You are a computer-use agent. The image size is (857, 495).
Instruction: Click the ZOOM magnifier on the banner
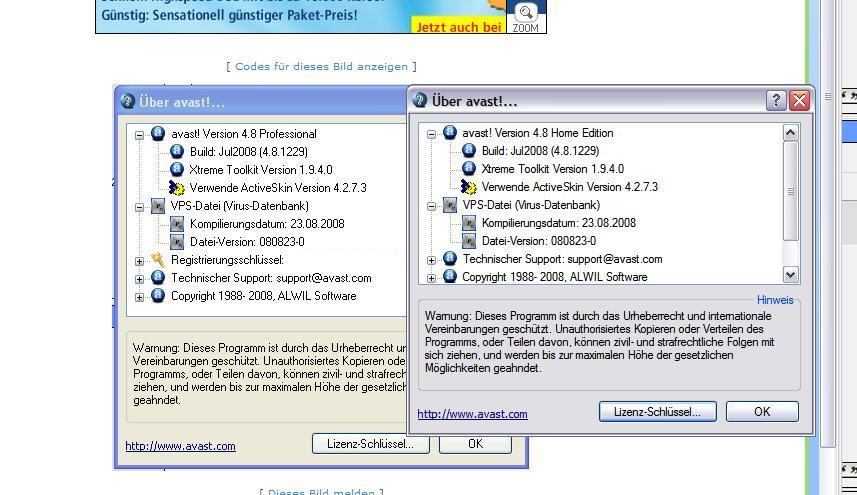point(526,12)
